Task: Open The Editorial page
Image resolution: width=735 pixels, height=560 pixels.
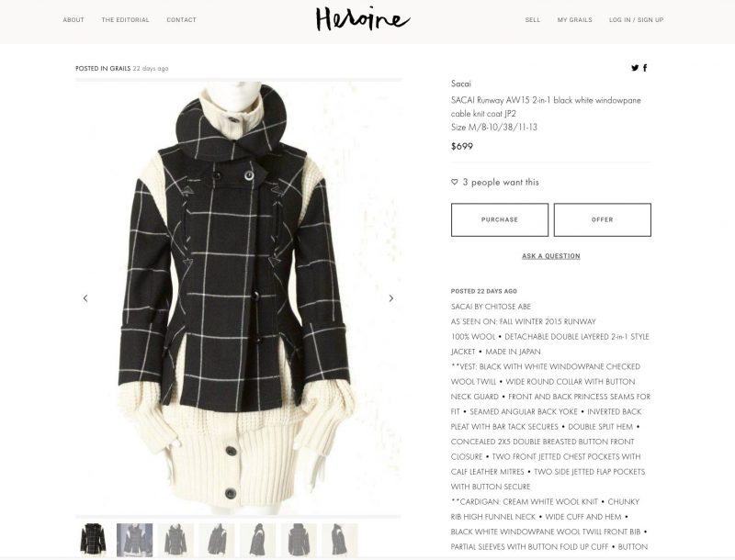Action: 125,19
